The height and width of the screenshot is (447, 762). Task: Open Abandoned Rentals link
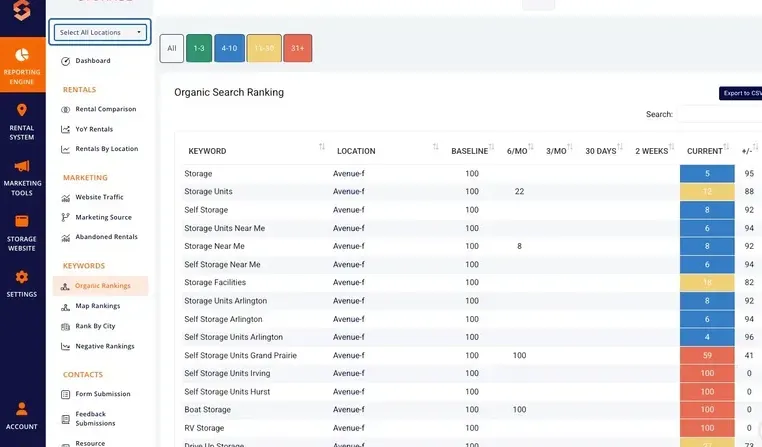pyautogui.click(x=106, y=237)
